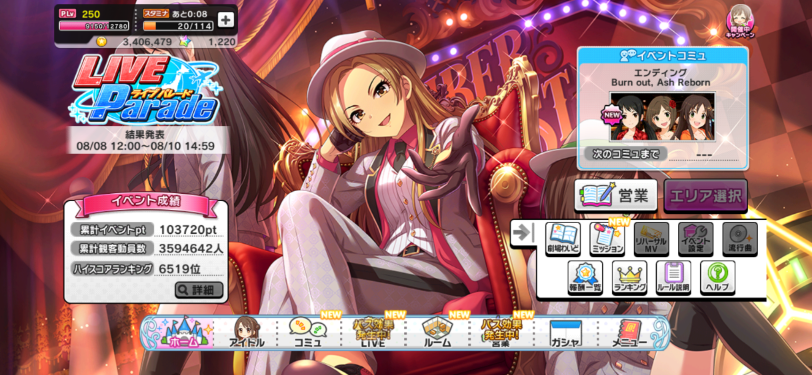Tap the money amount 3,406,479
Image resolution: width=812 pixels, height=375 pixels.
pyautogui.click(x=147, y=41)
